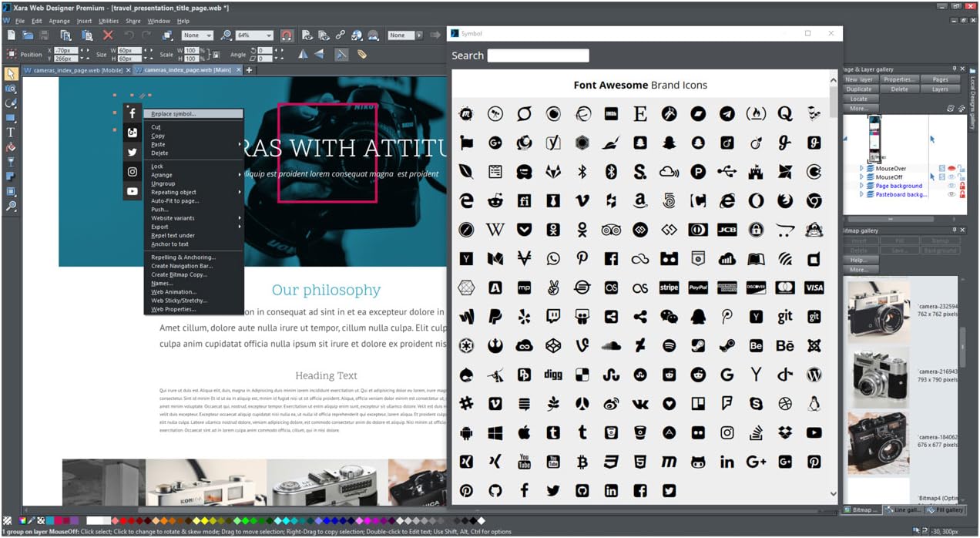Pick the Apple logo icon in Symbol grid
Screen dimensions: 980x538
pyautogui.click(x=524, y=433)
